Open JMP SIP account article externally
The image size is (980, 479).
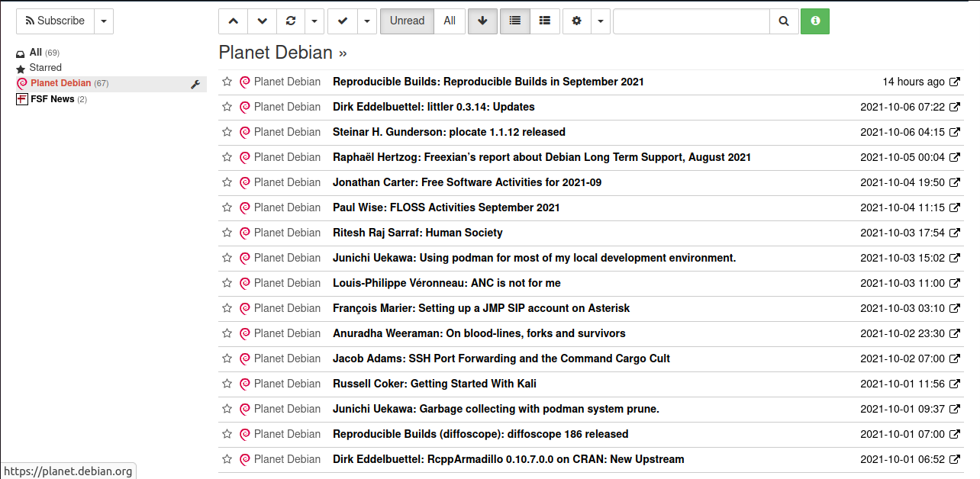coord(954,308)
